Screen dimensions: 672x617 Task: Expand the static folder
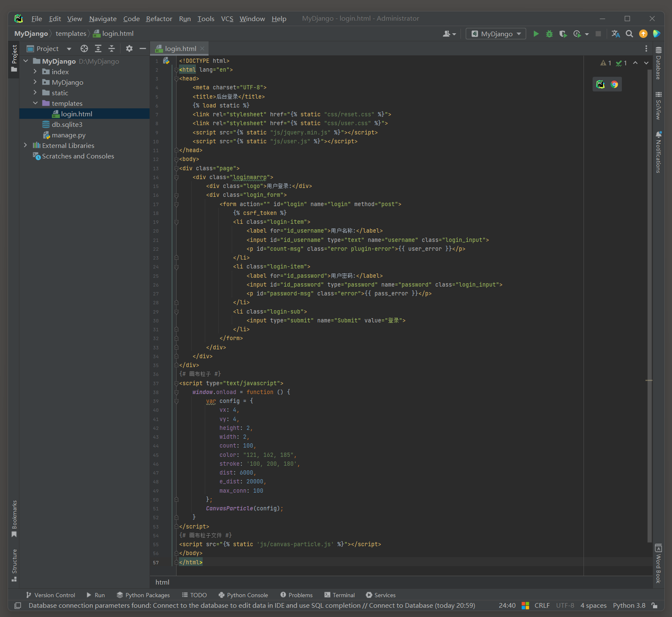[35, 93]
